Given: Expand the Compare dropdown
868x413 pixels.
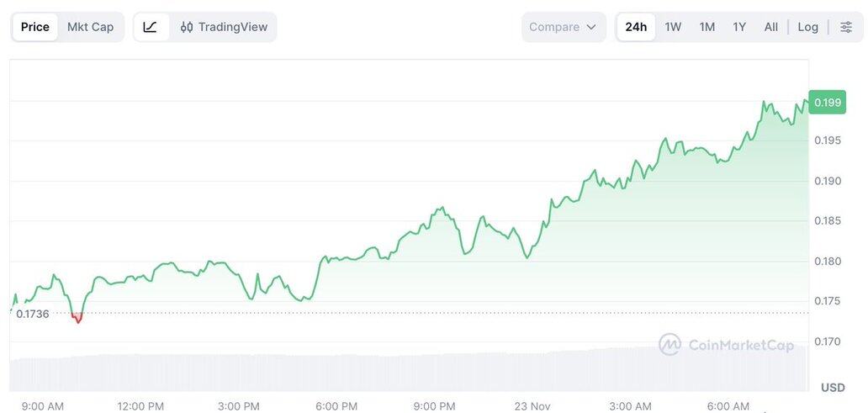Looking at the screenshot, I should (563, 27).
